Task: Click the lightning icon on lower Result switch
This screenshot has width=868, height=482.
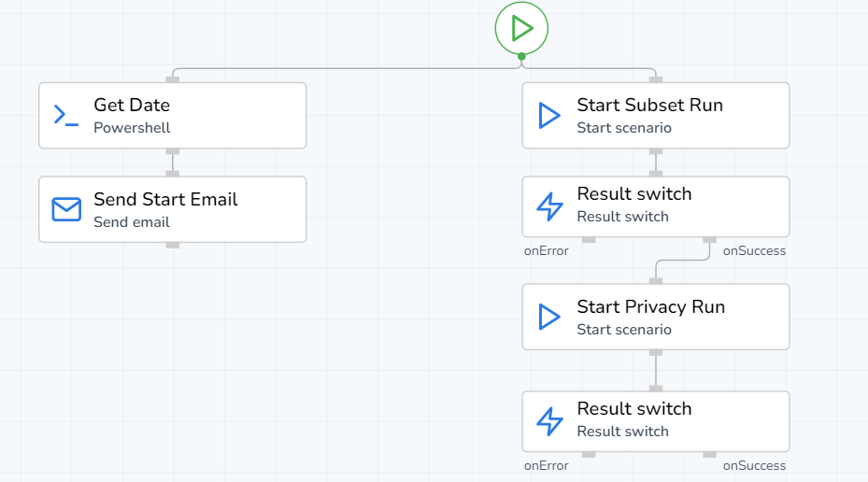Action: (x=549, y=421)
